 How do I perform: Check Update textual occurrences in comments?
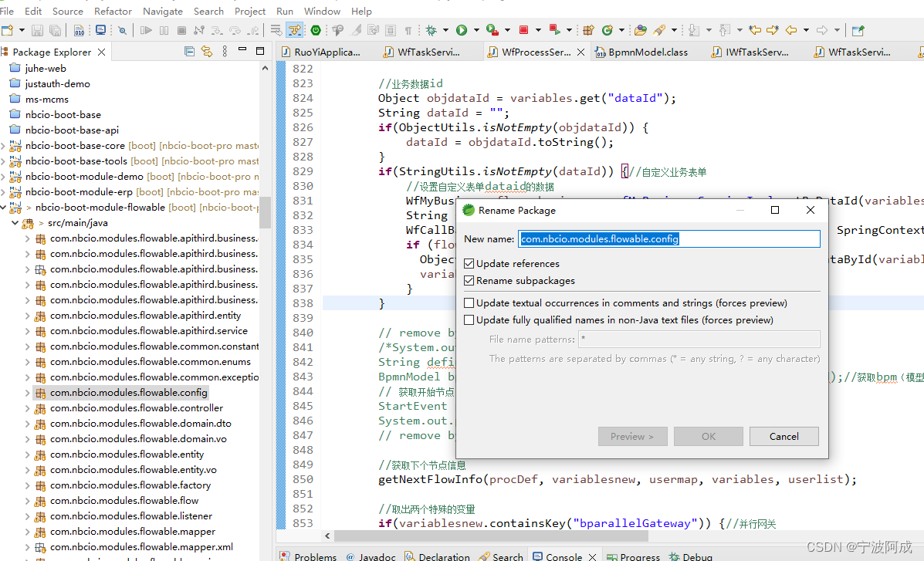tap(469, 303)
